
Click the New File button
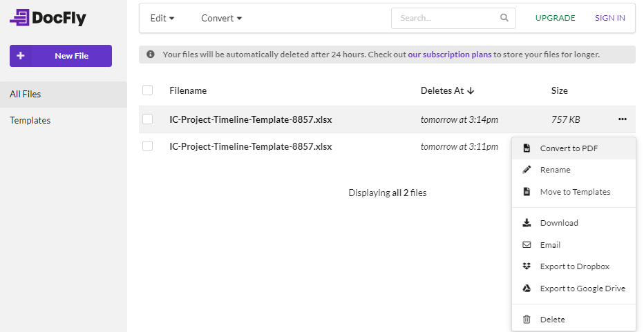pyautogui.click(x=61, y=56)
